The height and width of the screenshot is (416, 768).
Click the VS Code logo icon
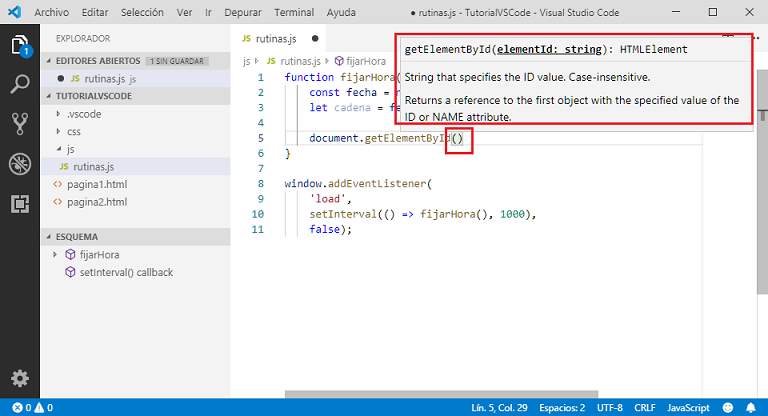(x=14, y=12)
